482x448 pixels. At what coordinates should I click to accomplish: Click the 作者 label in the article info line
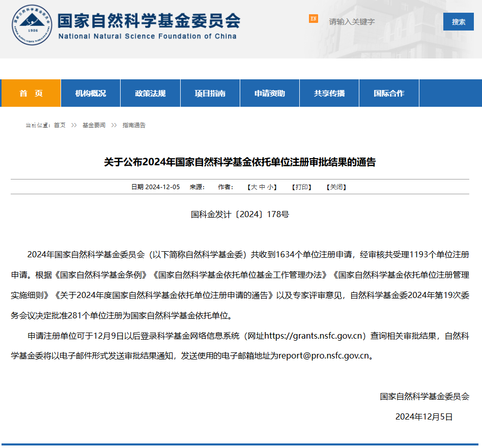click(x=225, y=187)
